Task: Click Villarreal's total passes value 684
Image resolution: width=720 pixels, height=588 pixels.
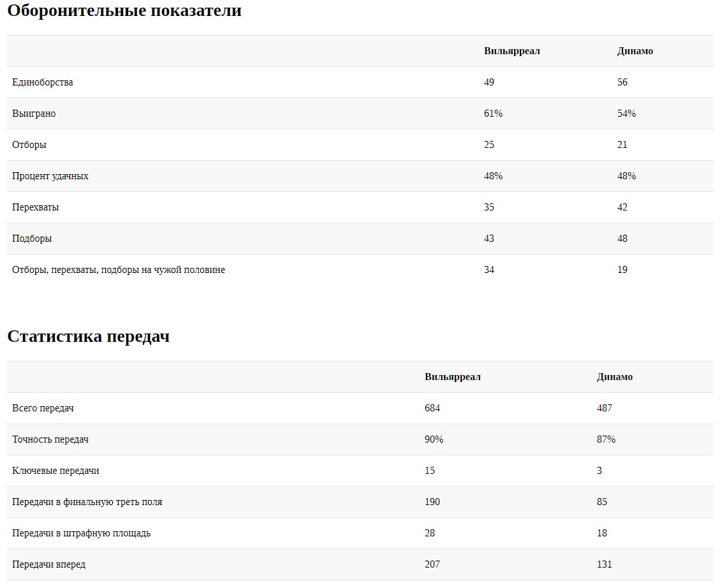Action: 432,408
